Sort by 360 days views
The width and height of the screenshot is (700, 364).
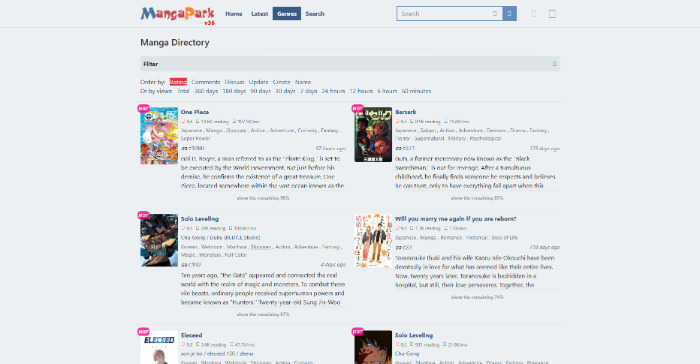point(206,91)
